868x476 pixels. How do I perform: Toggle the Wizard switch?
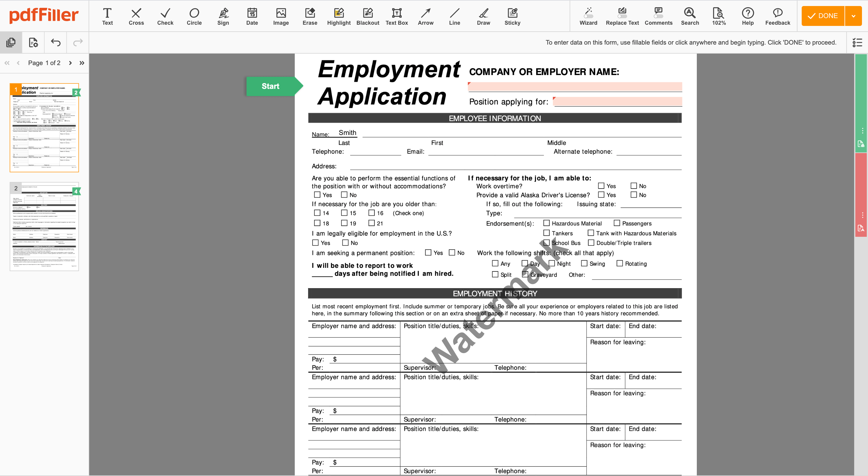[x=588, y=16]
